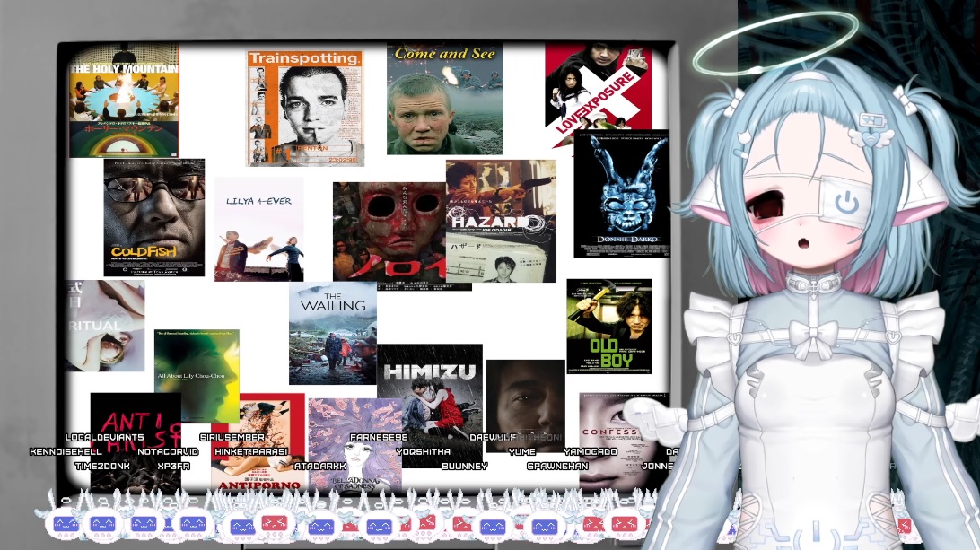The width and height of the screenshot is (980, 550).
Task: Select the Old Boy poster
Action: (609, 327)
